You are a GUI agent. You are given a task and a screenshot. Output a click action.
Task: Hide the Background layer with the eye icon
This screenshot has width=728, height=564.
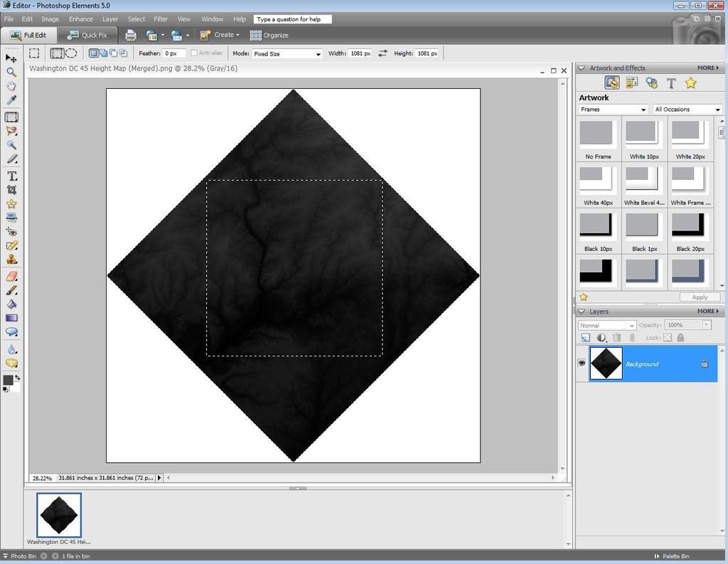[x=582, y=363]
